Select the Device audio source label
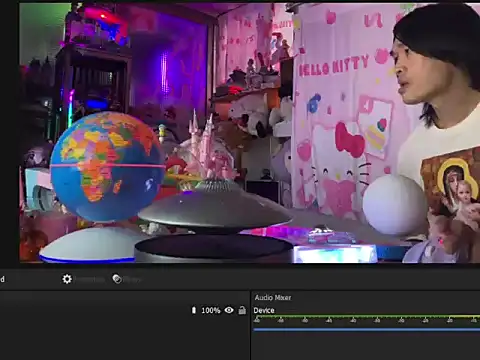 tap(264, 310)
